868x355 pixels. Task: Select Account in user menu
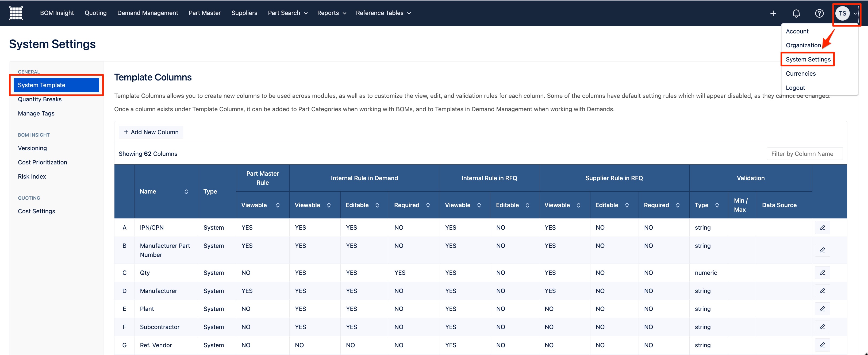point(797,31)
